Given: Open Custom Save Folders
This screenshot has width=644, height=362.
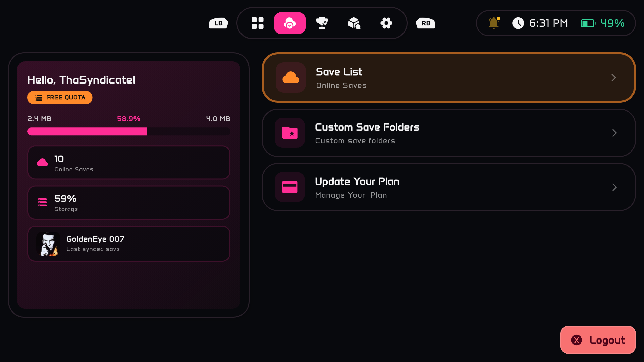Looking at the screenshot, I should (x=449, y=133).
